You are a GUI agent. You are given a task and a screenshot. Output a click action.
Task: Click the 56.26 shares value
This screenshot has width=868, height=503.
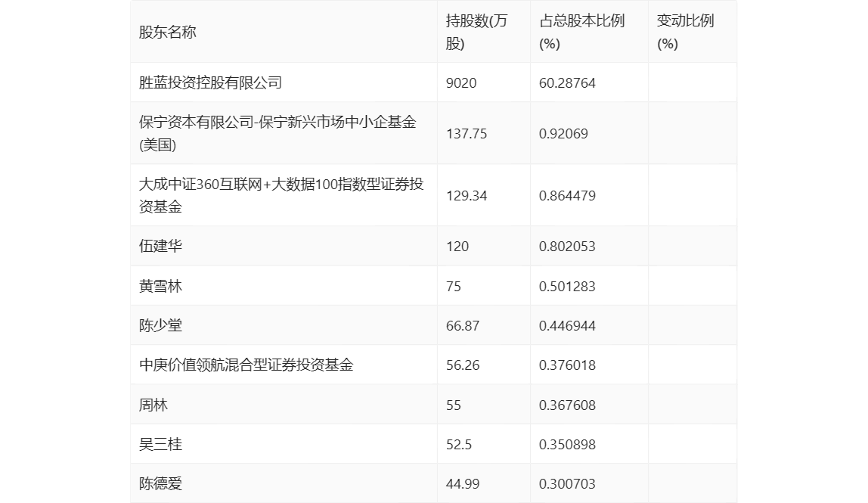tap(463, 365)
